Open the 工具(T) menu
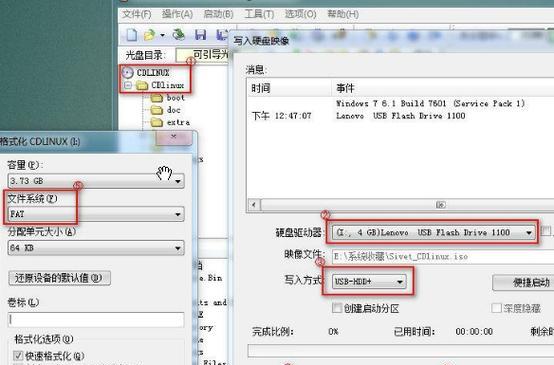The width and height of the screenshot is (554, 365). [x=259, y=14]
